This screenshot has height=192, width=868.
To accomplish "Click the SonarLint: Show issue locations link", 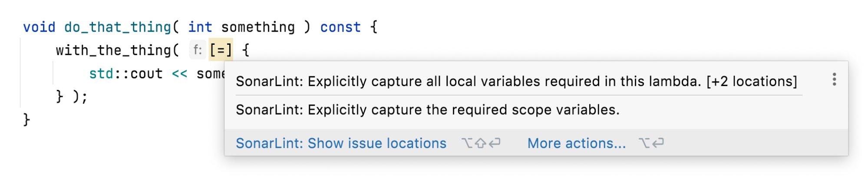I will pyautogui.click(x=341, y=143).
